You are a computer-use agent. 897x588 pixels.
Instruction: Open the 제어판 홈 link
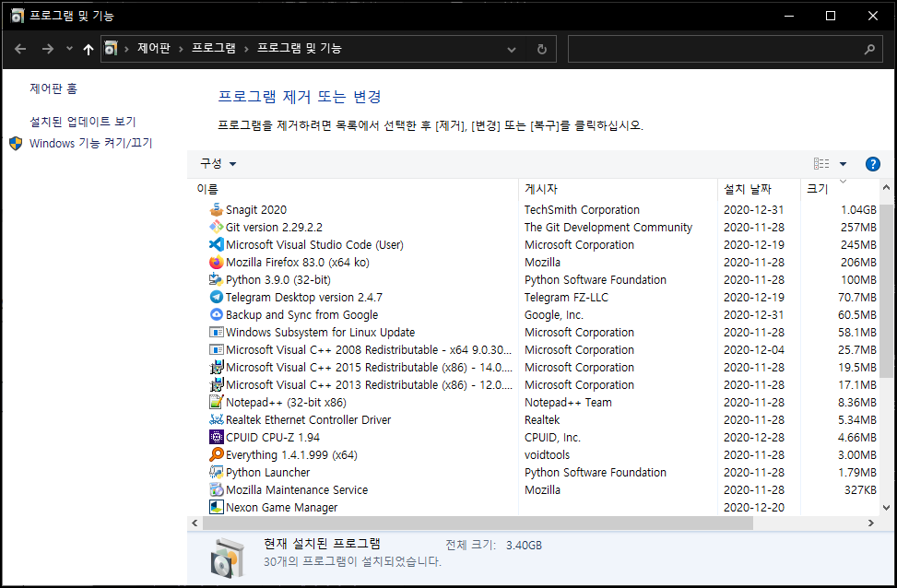click(x=53, y=88)
